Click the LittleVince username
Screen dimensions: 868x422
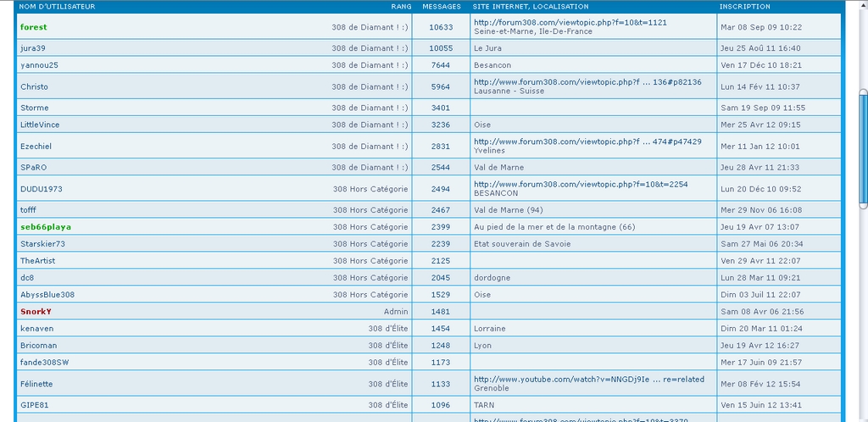pyautogui.click(x=40, y=125)
